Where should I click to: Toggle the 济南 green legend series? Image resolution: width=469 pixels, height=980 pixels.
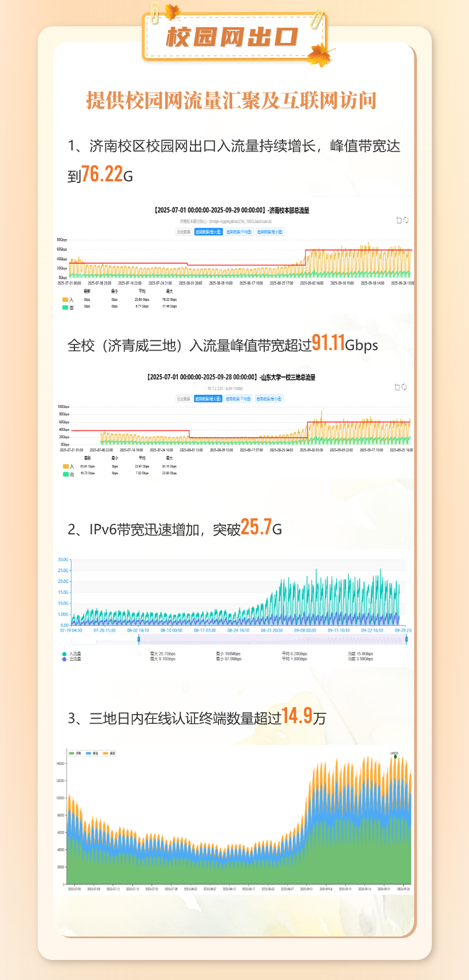coord(71,753)
